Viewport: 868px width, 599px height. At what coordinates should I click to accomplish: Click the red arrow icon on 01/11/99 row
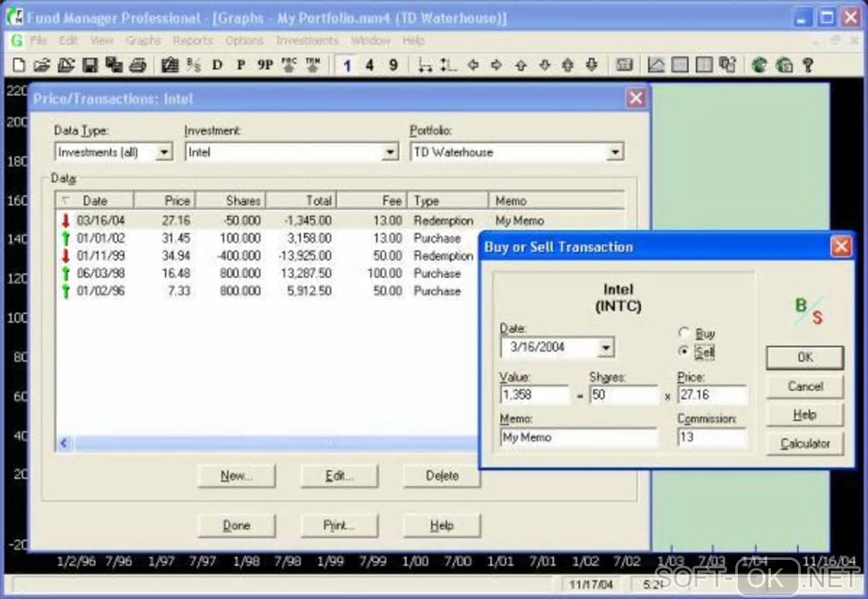pyautogui.click(x=66, y=256)
